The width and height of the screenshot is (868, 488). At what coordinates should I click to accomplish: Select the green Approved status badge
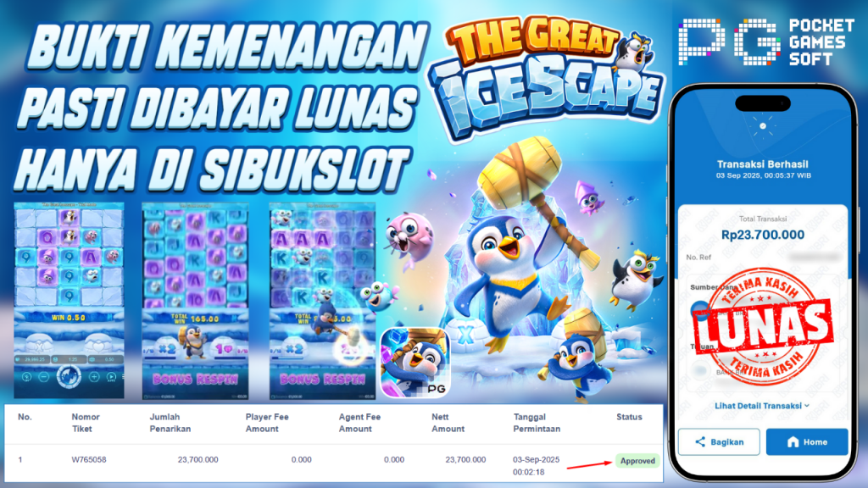(637, 460)
